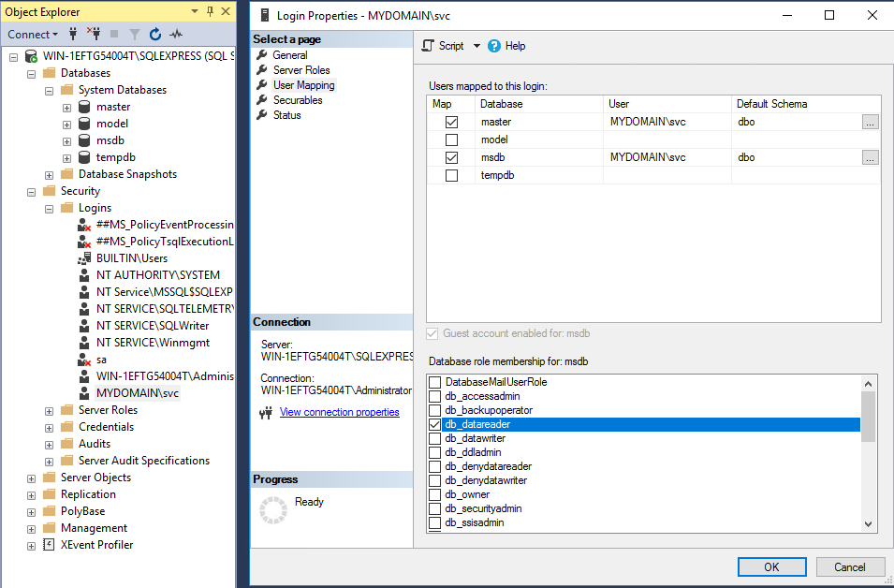Open the Status page
This screenshot has height=588, width=894.
click(x=286, y=114)
